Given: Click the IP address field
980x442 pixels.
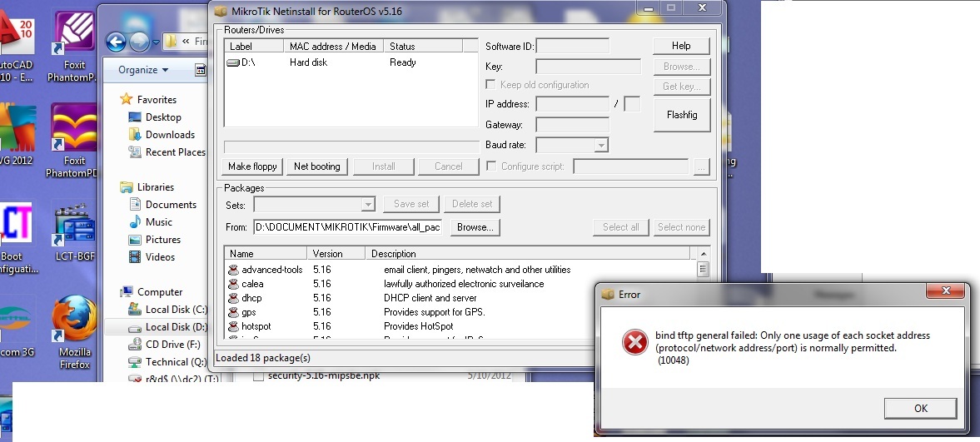Looking at the screenshot, I should coord(573,104).
